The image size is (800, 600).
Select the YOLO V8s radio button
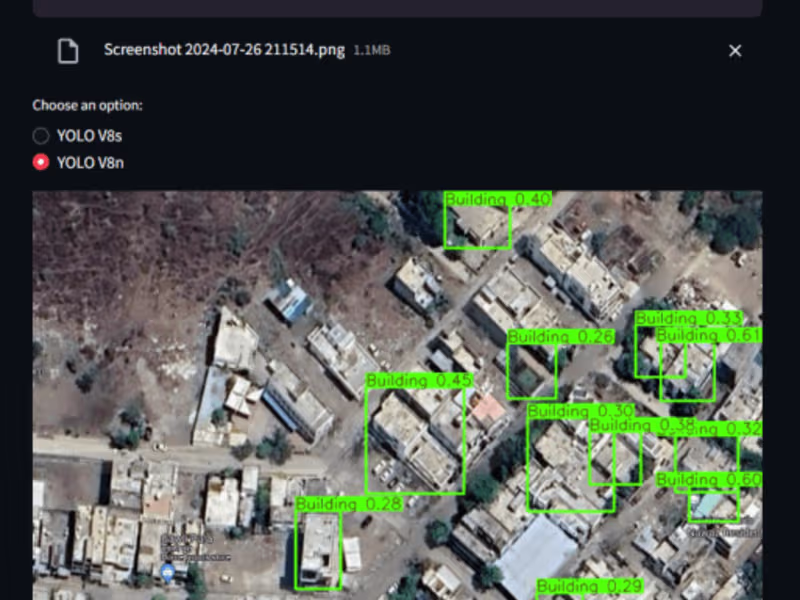41,136
